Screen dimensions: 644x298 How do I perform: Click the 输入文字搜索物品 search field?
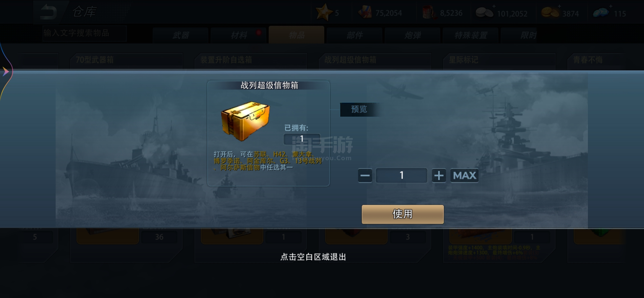pos(85,33)
